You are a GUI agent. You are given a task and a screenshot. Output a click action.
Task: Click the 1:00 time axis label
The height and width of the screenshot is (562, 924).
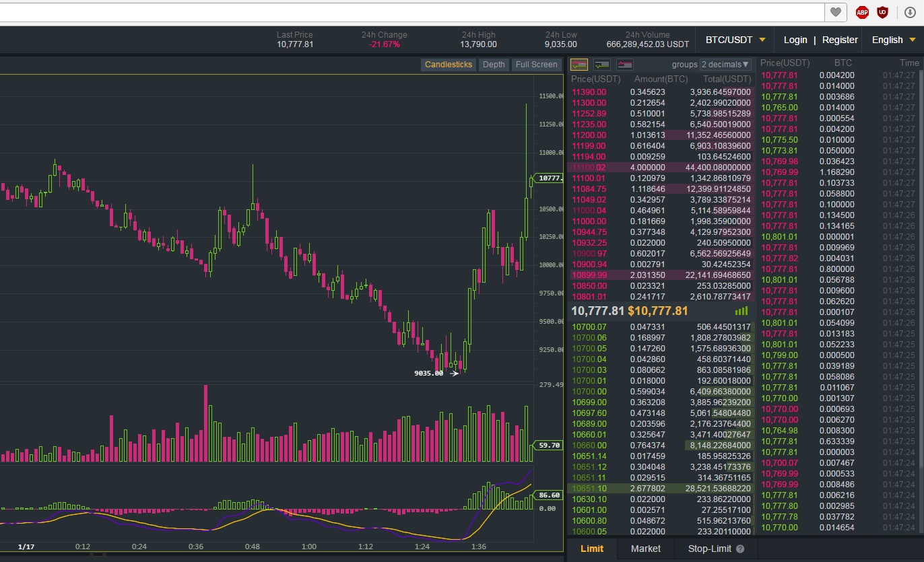(x=309, y=547)
